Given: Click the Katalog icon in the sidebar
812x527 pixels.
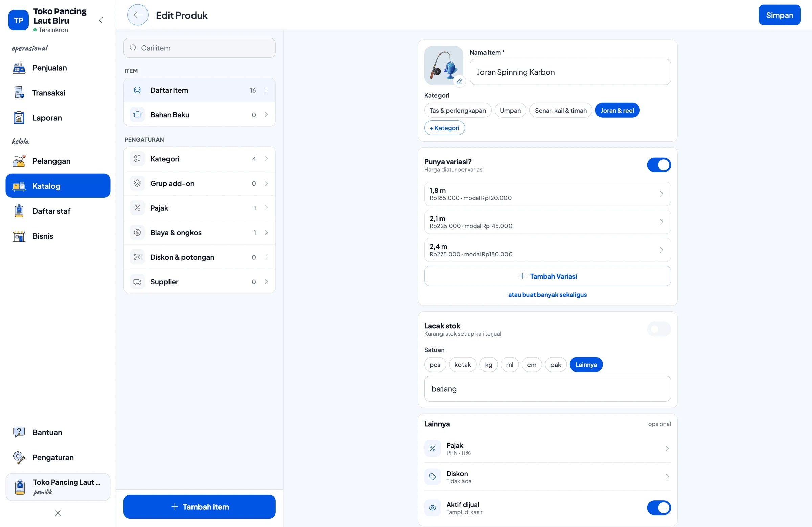Looking at the screenshot, I should pos(19,186).
